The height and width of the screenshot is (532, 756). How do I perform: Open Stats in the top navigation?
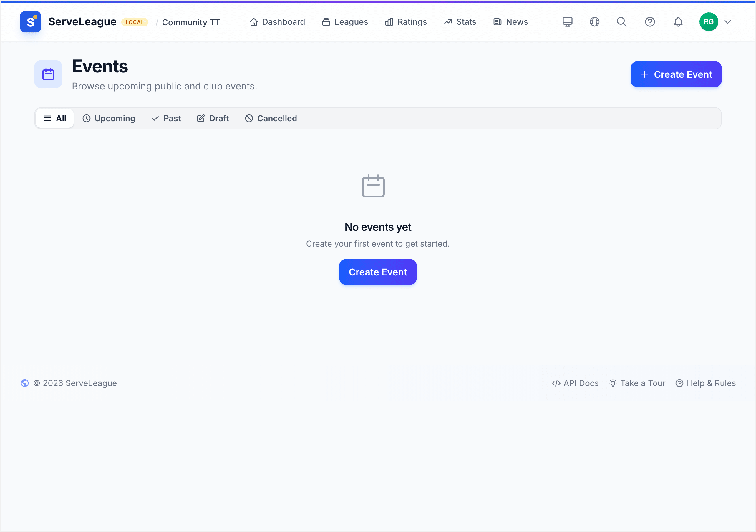tap(460, 22)
